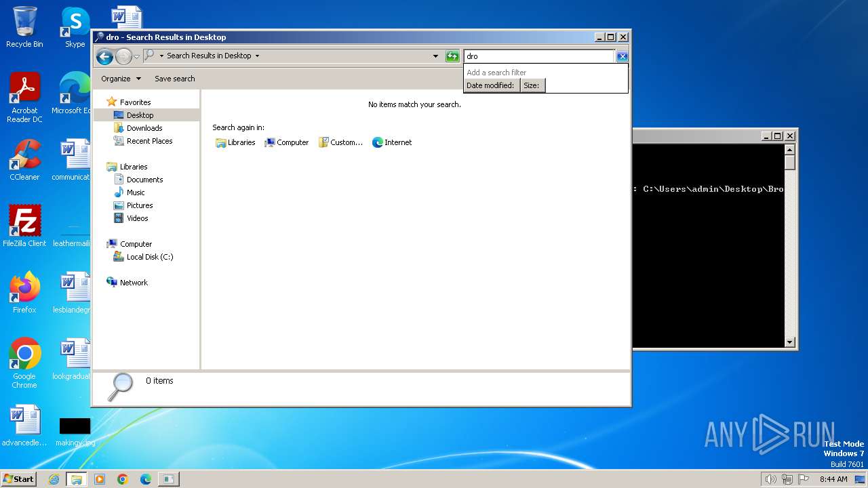Click the Recycle Bin desktop icon
The image size is (868, 488).
pos(24,27)
